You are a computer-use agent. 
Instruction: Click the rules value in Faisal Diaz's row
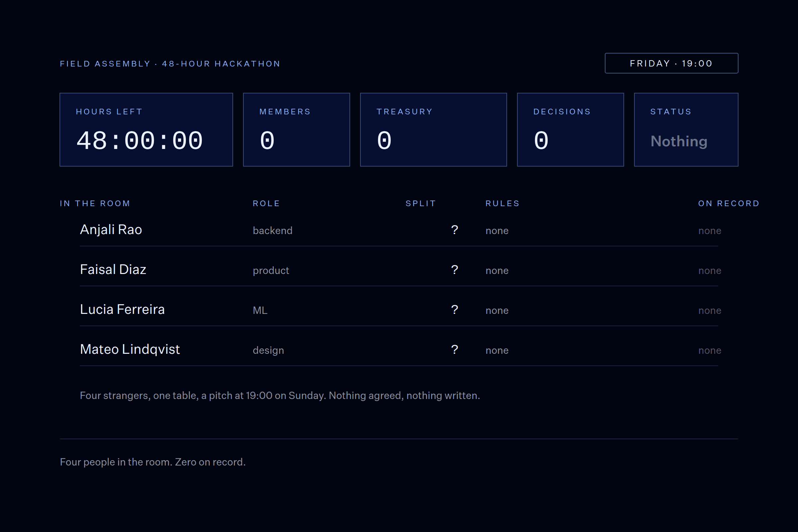497,271
